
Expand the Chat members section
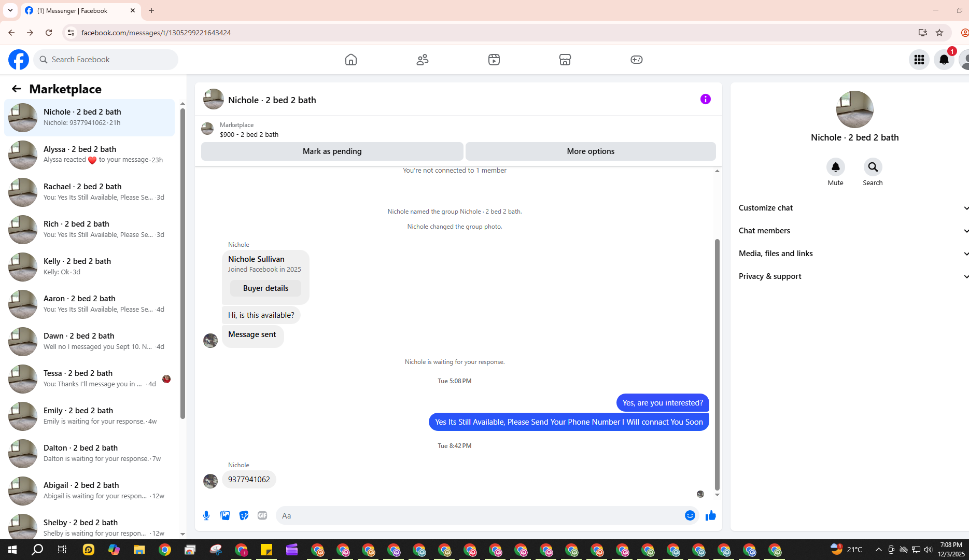853,231
